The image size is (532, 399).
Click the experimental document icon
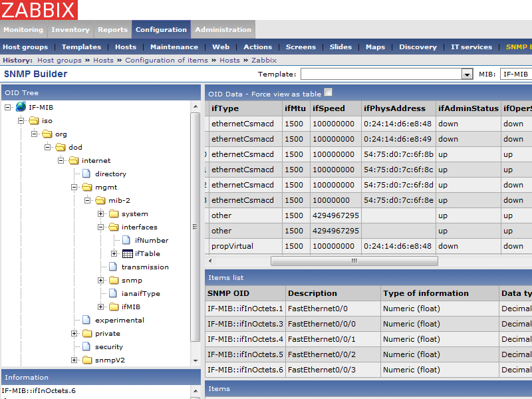(86, 320)
